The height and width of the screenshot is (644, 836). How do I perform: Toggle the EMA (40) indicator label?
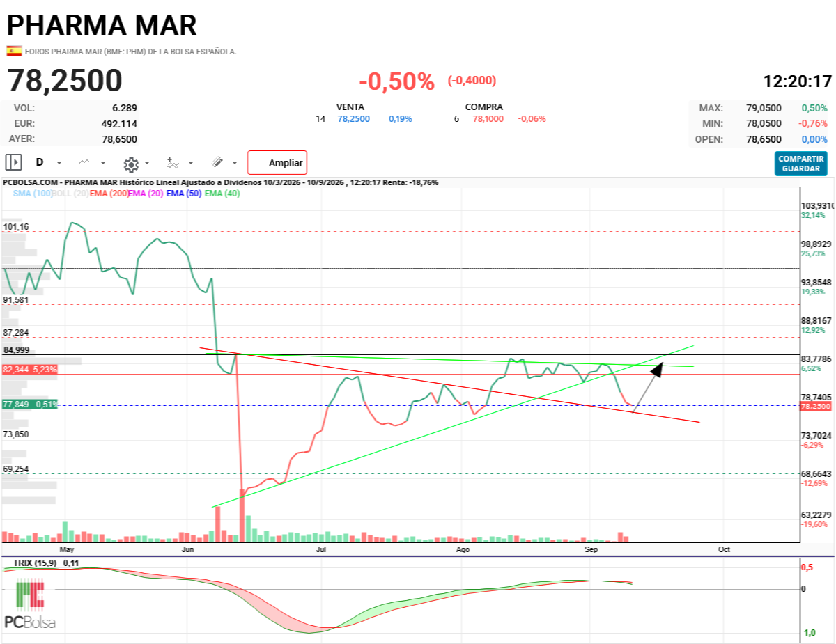click(x=222, y=194)
